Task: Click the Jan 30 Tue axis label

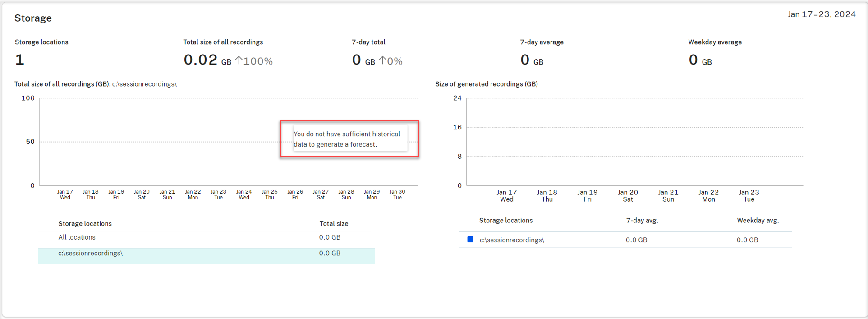Action: click(397, 194)
